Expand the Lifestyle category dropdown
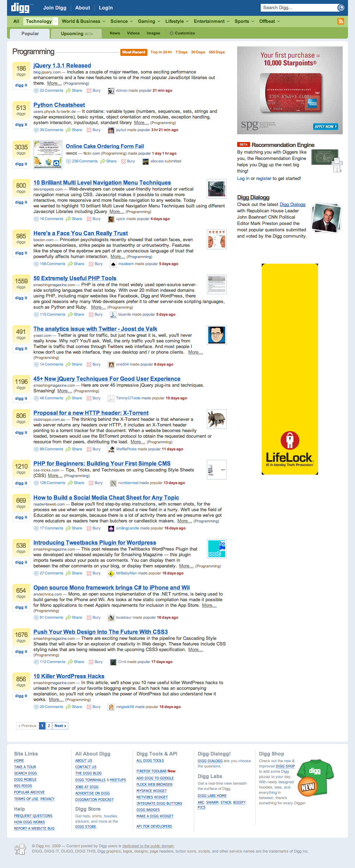The height and width of the screenshot is (868, 355). (x=187, y=21)
